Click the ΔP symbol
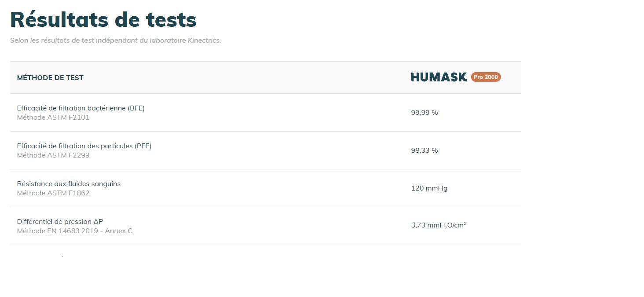 click(98, 222)
